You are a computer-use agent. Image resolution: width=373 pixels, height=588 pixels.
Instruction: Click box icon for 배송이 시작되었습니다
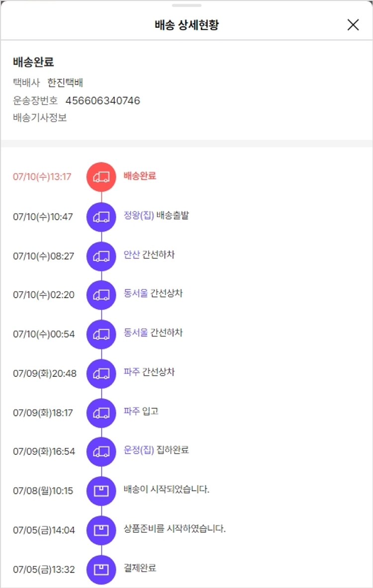point(101,491)
